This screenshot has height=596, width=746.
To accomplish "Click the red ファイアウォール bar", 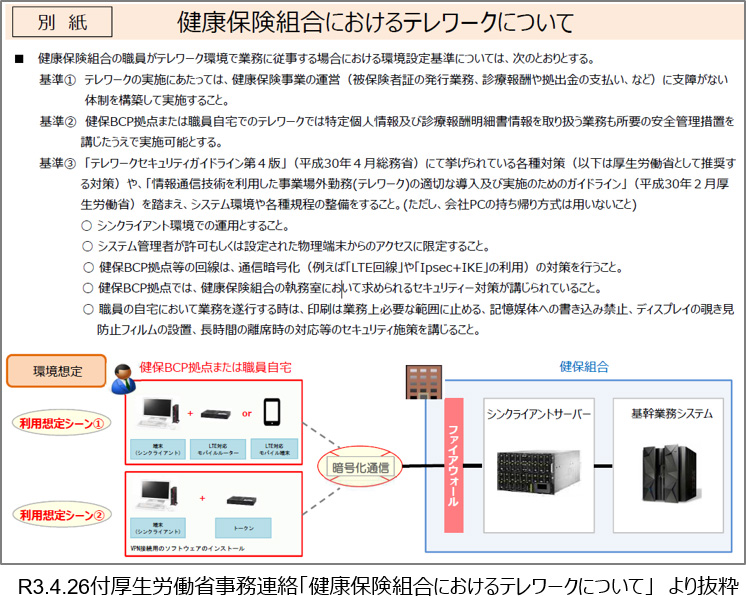I will point(451,464).
